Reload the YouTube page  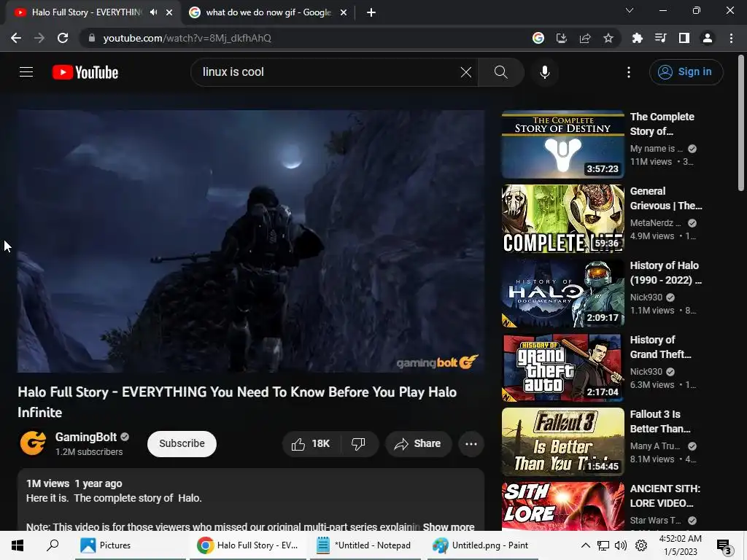click(63, 38)
